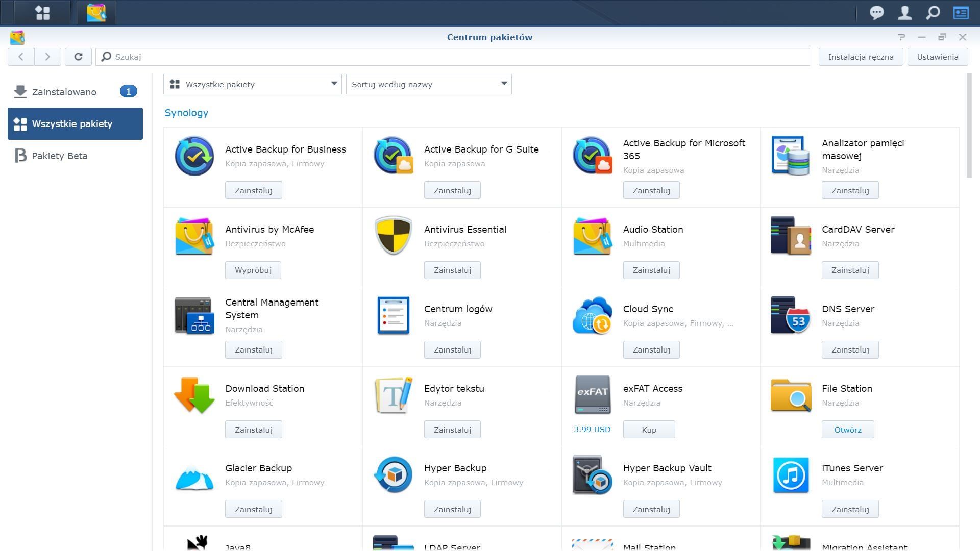This screenshot has width=980, height=551.
Task: Install Active Backup for G Suite
Action: tap(452, 190)
